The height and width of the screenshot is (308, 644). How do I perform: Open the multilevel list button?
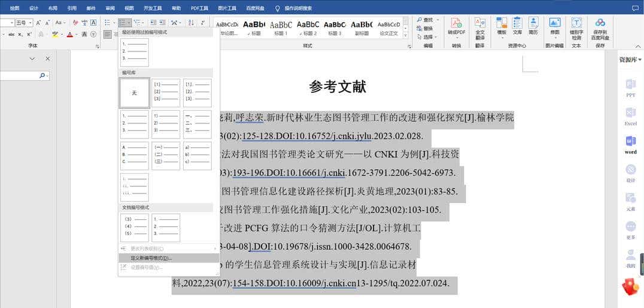(137, 22)
